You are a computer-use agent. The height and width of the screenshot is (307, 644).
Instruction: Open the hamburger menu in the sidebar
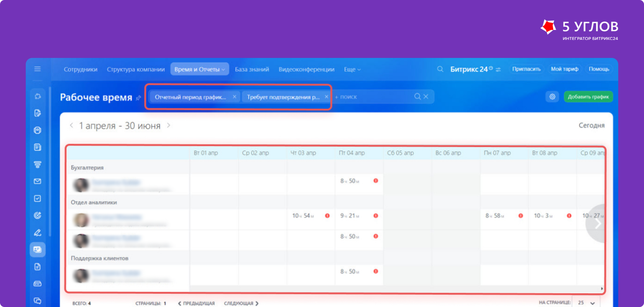37,69
